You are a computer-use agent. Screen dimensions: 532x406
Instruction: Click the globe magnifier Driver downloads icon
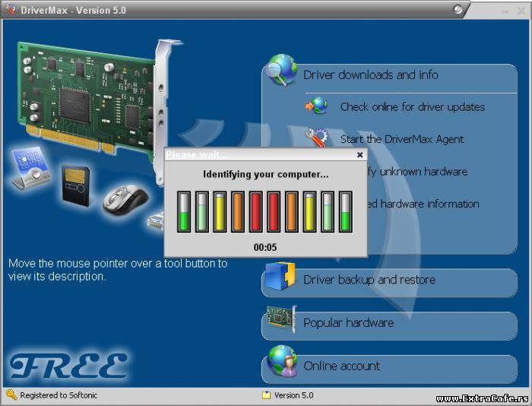(x=281, y=70)
